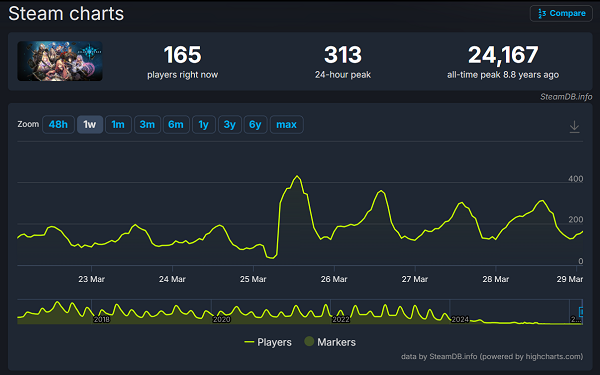Open the chart download menu icon

(574, 127)
